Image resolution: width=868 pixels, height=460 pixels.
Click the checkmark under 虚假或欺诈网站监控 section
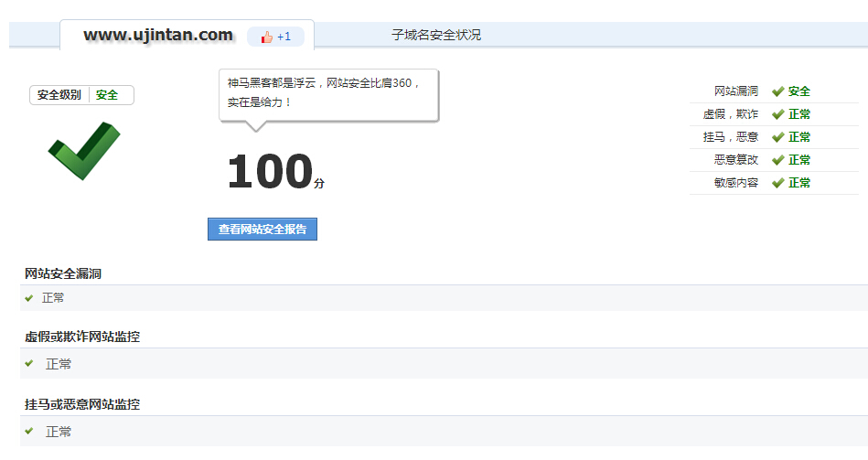(x=29, y=364)
